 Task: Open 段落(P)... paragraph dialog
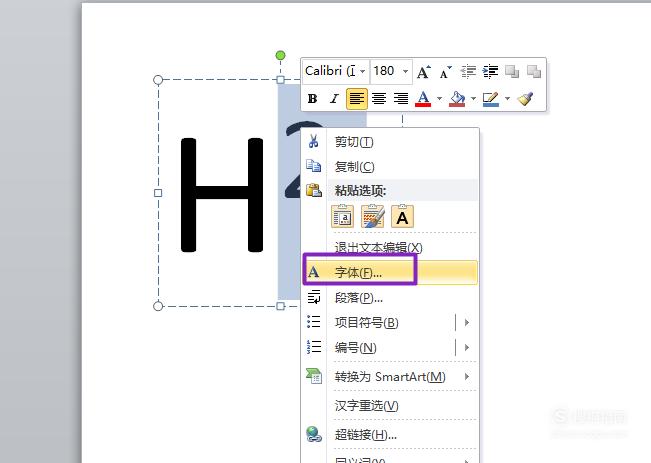tap(390, 298)
